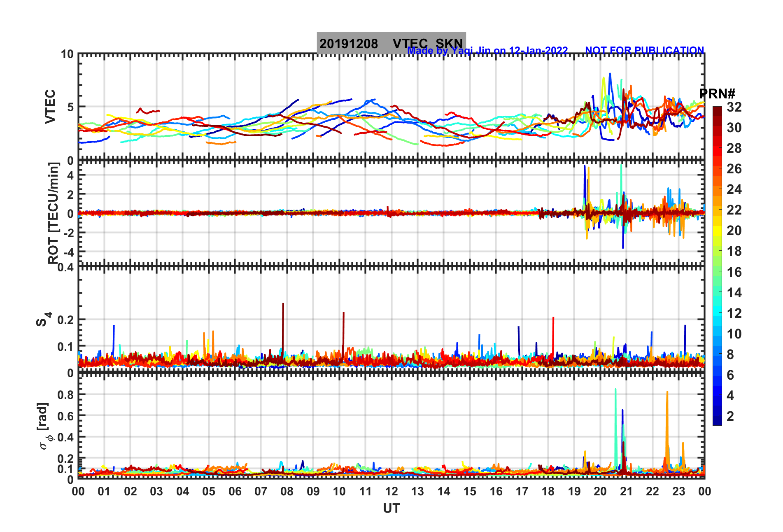Click x-axis hour label "19"
The image size is (783, 532).
(x=574, y=492)
